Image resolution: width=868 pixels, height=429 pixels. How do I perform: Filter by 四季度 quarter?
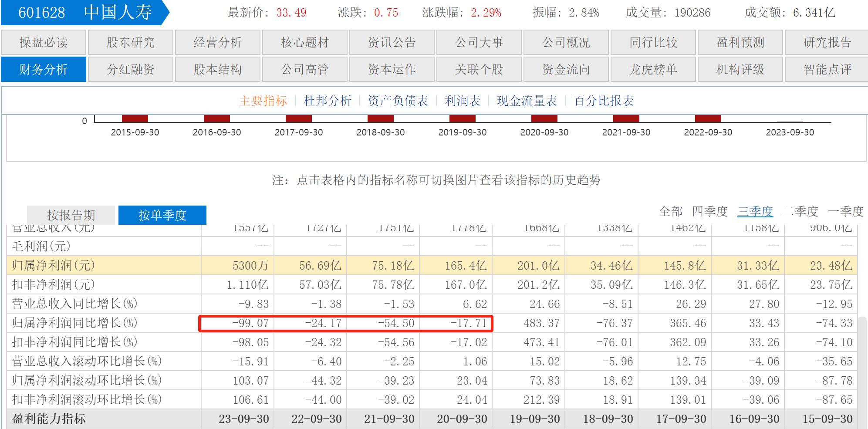click(710, 212)
